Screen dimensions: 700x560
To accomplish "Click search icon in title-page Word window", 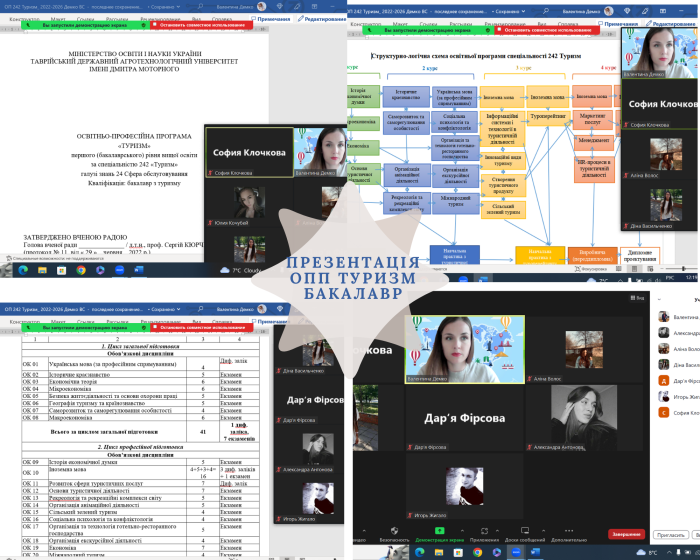I will pos(200,7).
